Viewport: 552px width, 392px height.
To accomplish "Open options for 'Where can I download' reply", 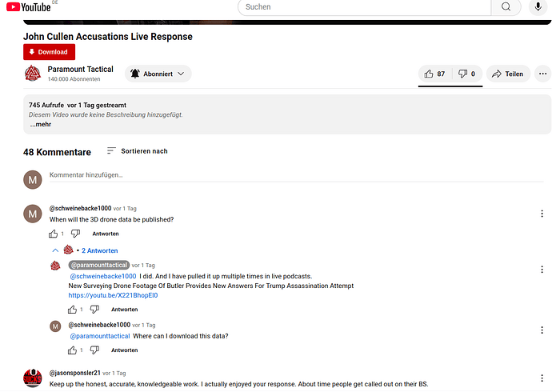I will tap(542, 330).
